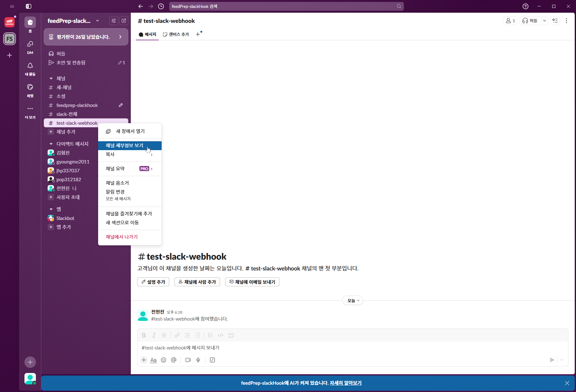Select 채널에서 나가기 menu item
This screenshot has height=392, width=576.
(x=130, y=237)
